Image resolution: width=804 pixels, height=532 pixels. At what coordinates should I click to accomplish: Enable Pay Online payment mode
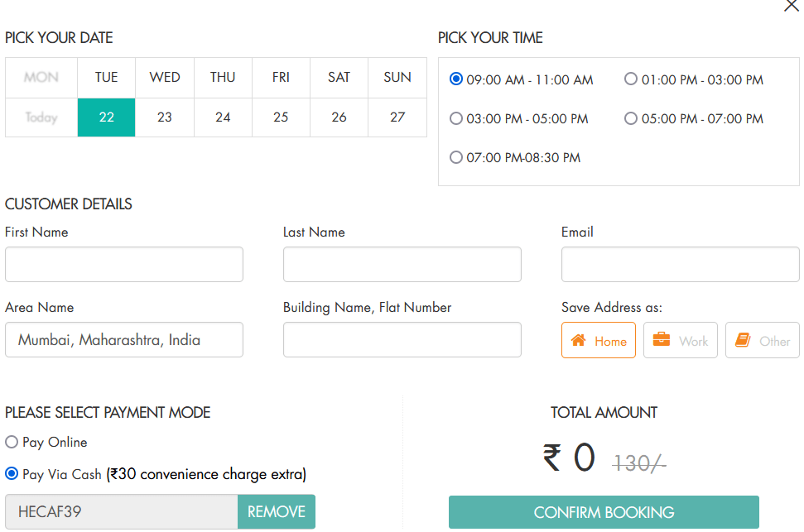(12, 442)
